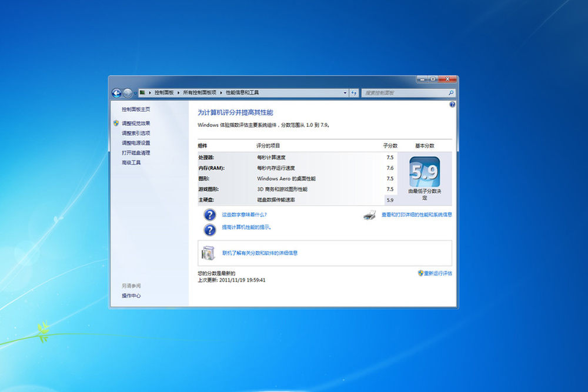Click Windows Aero 的桌面性能 description
This screenshot has width=588, height=392.
(286, 179)
